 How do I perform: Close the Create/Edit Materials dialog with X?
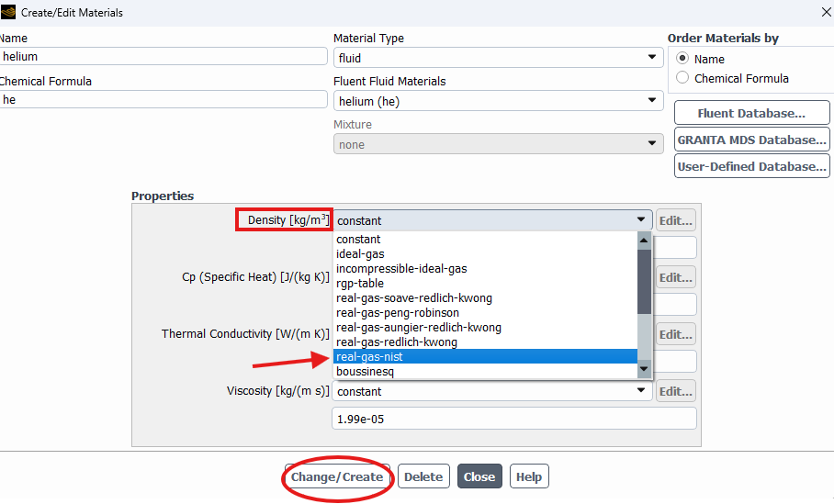coord(826,12)
